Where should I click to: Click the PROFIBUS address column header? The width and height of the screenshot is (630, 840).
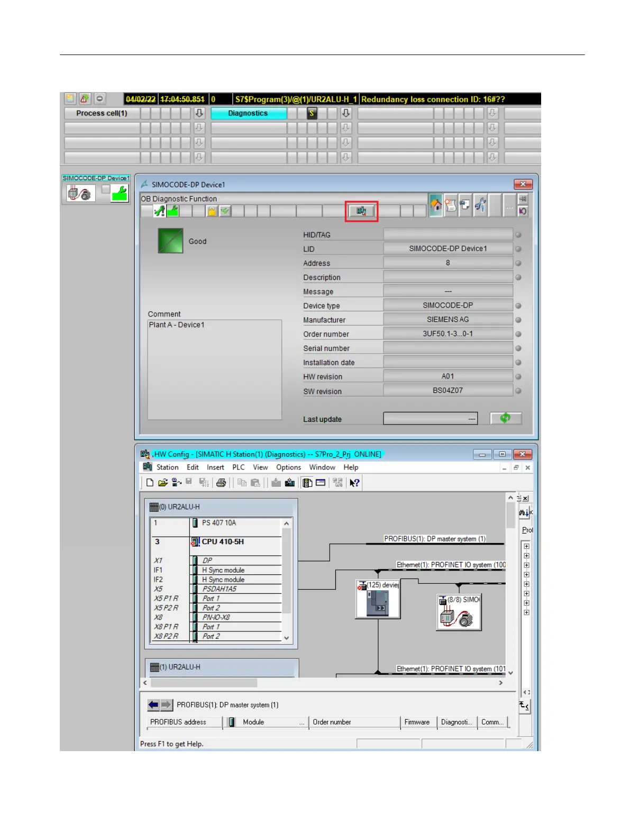click(x=184, y=722)
